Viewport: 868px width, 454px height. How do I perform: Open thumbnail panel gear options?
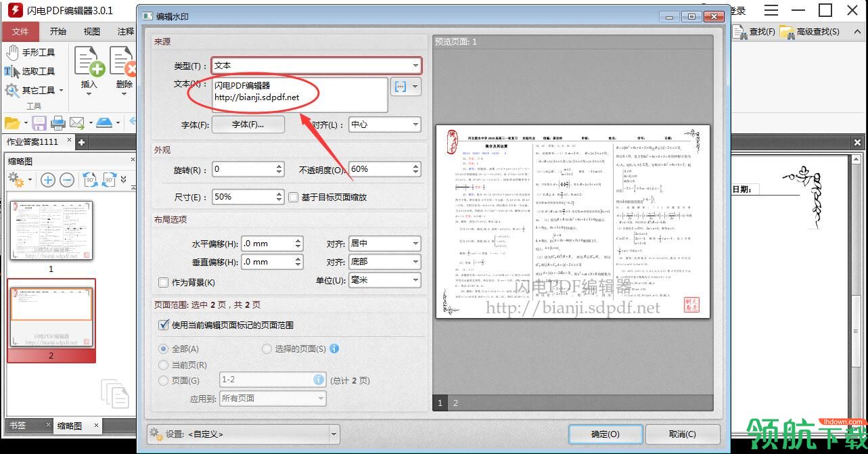click(x=16, y=180)
